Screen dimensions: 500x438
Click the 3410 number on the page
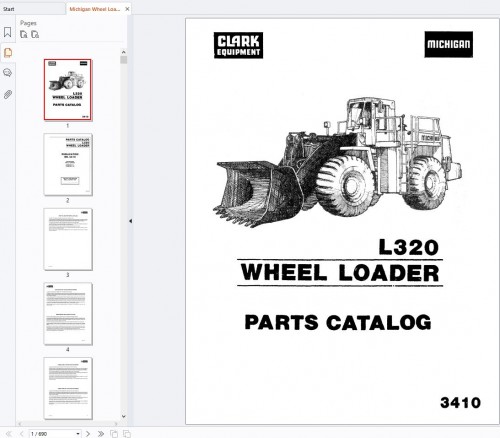[x=460, y=403]
